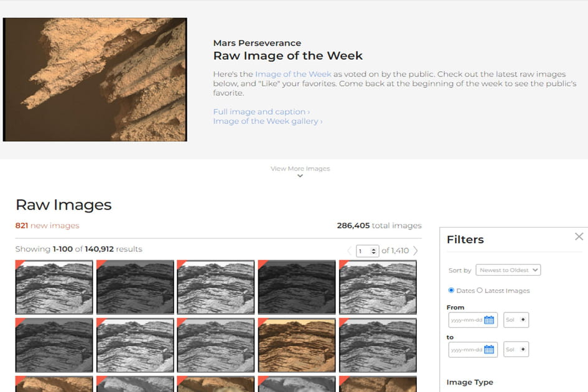Open the Sort by dropdown
The image size is (588, 392).
508,270
